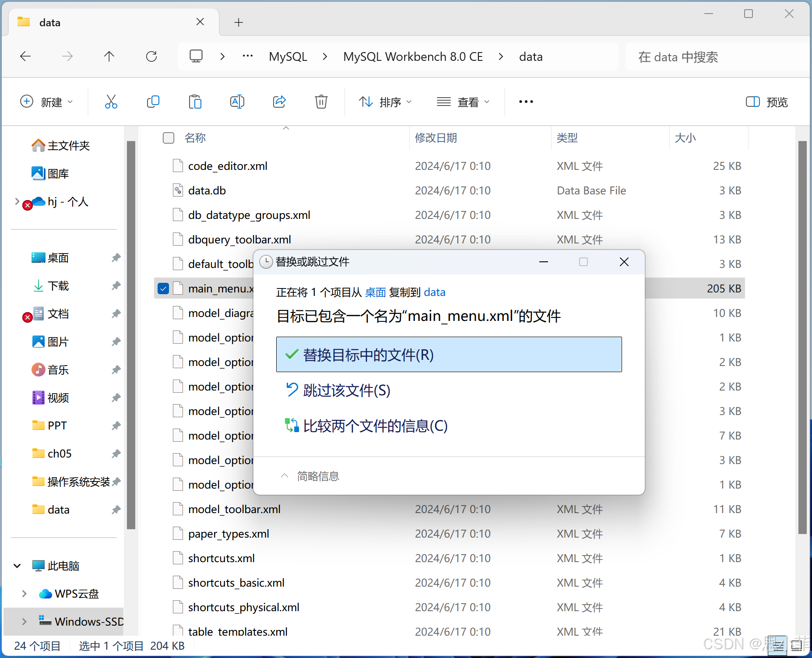Viewport: 812px width, 658px height.
Task: Open Home folder in sidebar
Action: click(61, 146)
